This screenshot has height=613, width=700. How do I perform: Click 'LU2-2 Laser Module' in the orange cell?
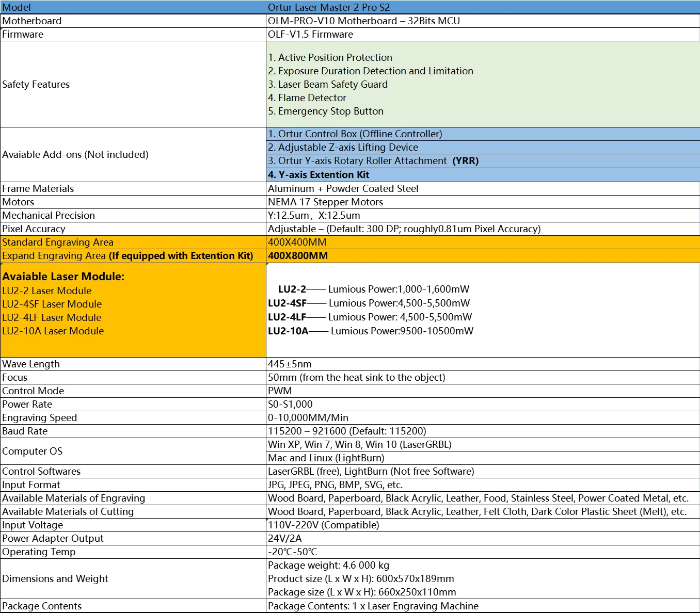click(46, 291)
